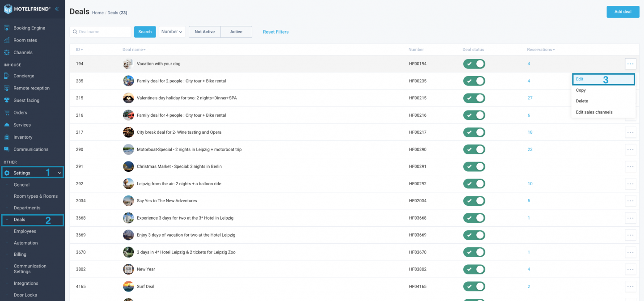The width and height of the screenshot is (644, 301).
Task: Open the Booking Engine sidebar icon
Action: pos(7,28)
